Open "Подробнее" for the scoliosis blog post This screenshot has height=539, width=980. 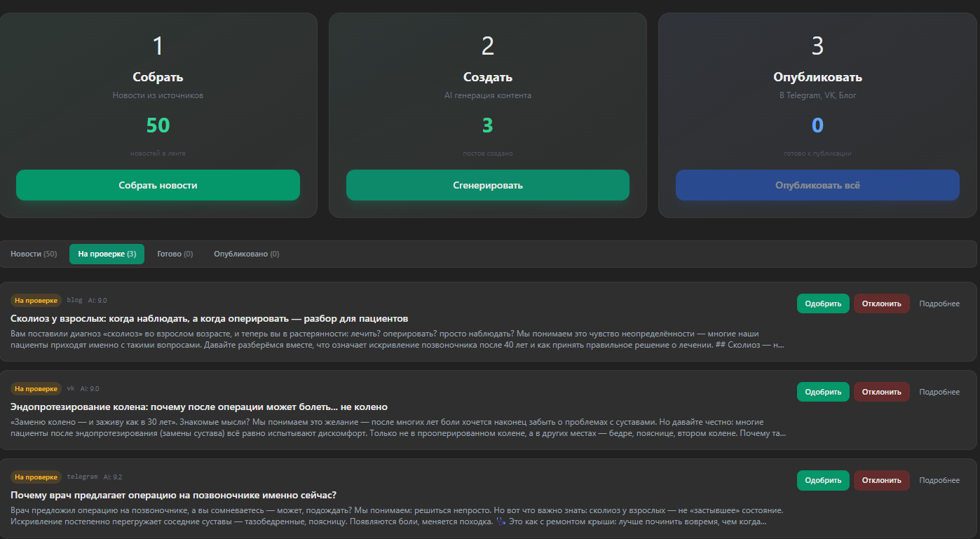point(939,303)
